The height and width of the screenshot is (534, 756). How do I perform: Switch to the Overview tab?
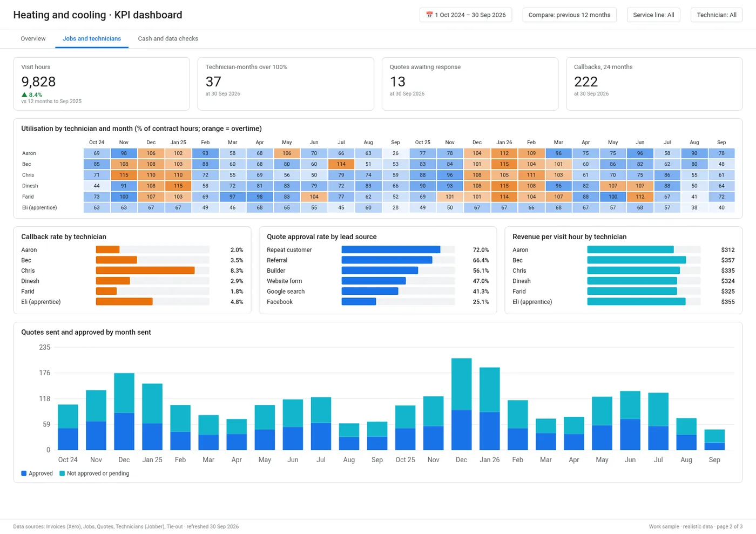pyautogui.click(x=33, y=39)
